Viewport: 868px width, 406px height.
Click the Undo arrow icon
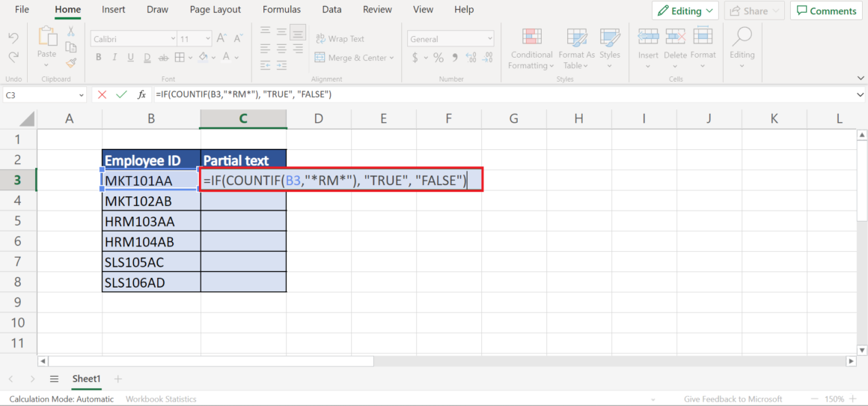(13, 37)
